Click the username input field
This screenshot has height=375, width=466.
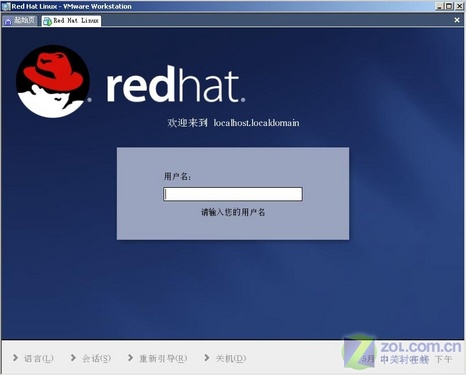[233, 194]
